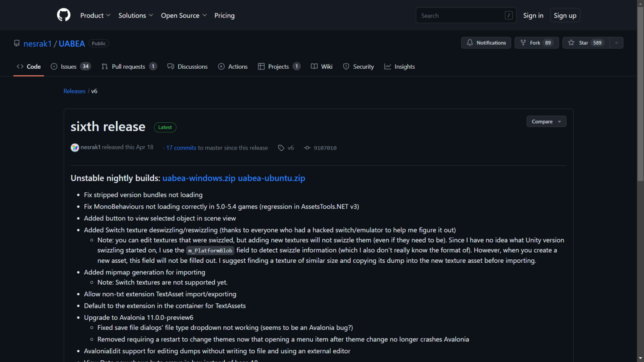Click "Added mipmap generation for importing" item
644x362 pixels.
(145, 272)
